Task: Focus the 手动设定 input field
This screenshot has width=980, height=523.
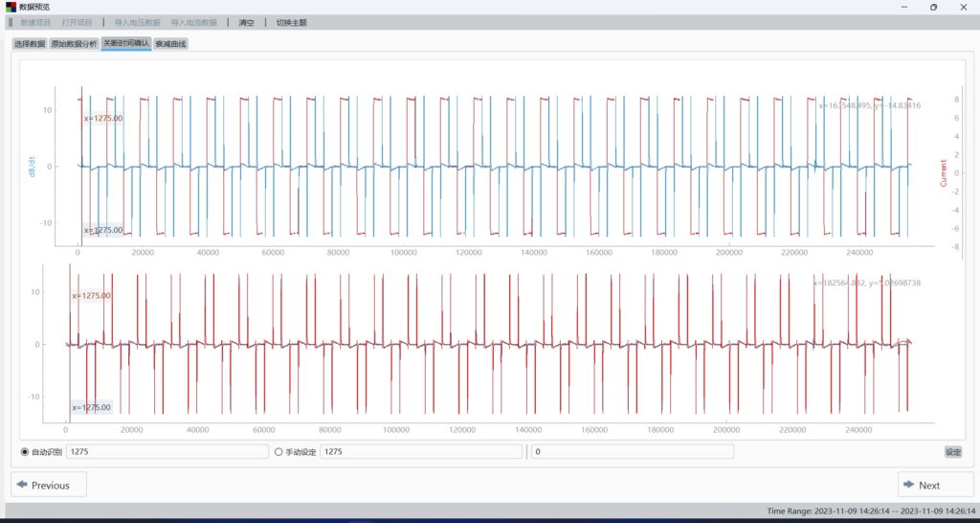Action: 421,452
